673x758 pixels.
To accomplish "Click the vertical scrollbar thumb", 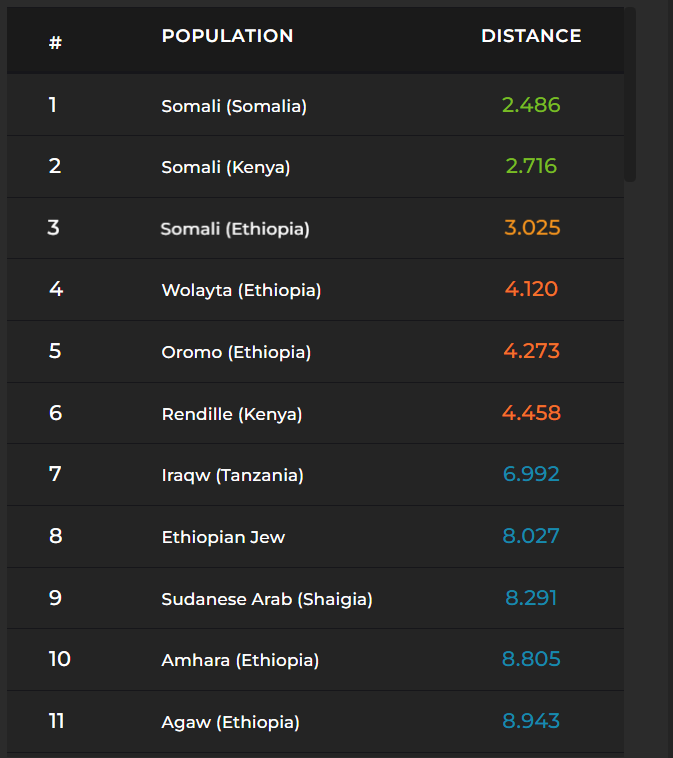I will pos(630,94).
